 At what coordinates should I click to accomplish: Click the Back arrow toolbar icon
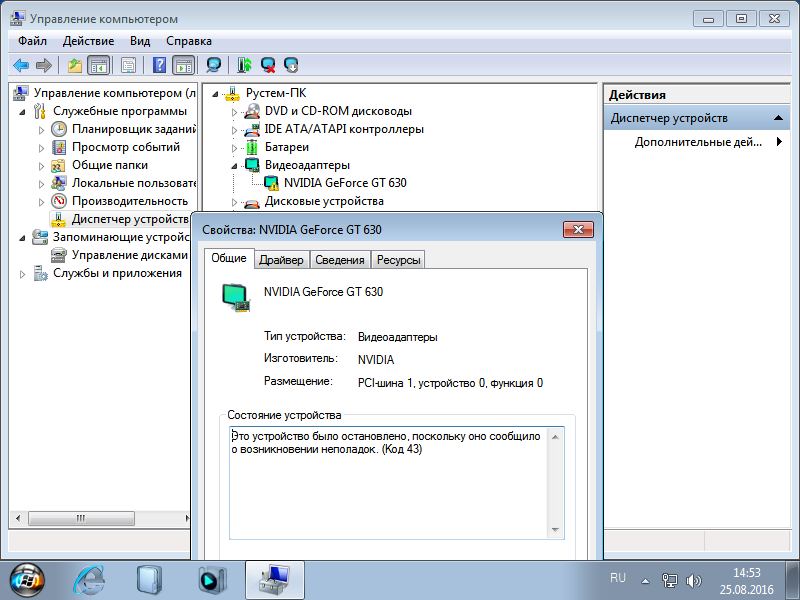(x=21, y=65)
